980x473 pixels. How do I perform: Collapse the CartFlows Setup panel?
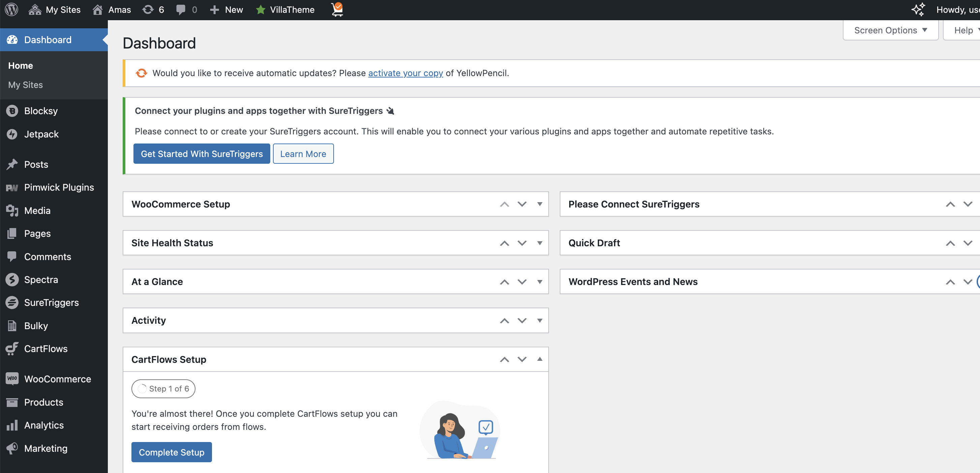pyautogui.click(x=540, y=359)
